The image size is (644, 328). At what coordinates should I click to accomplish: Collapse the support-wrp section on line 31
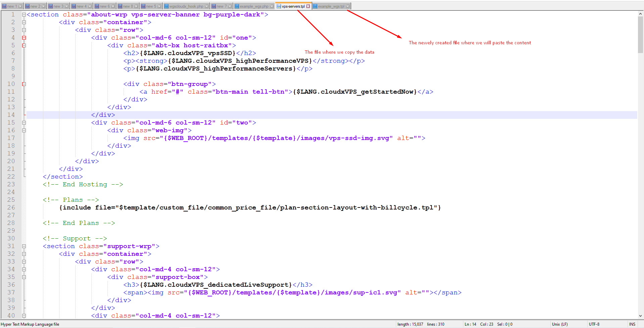click(x=24, y=246)
